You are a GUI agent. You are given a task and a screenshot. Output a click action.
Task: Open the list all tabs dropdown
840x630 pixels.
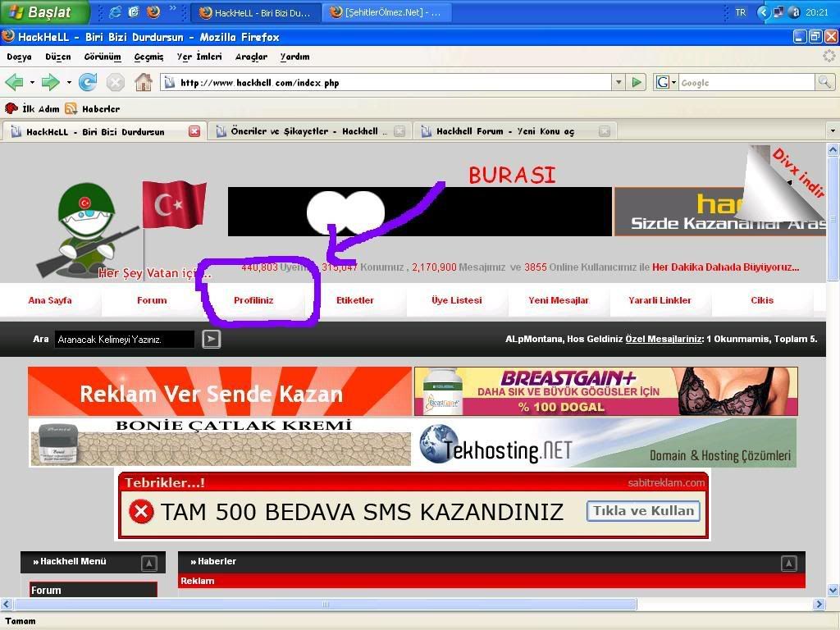(x=833, y=130)
